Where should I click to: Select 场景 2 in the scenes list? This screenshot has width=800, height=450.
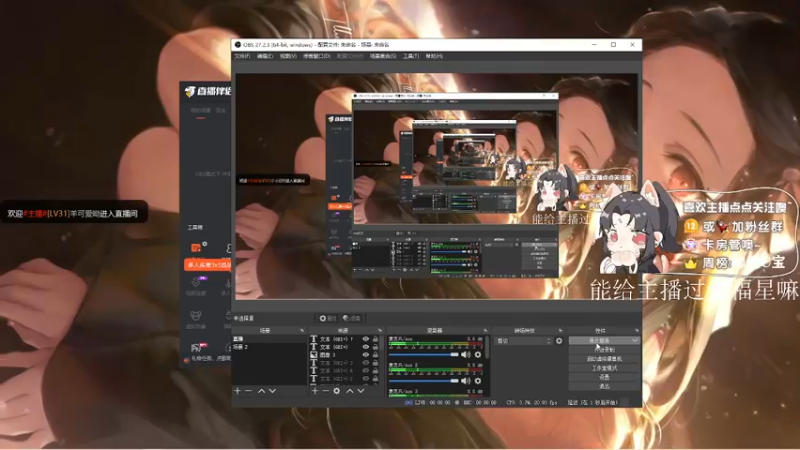(x=269, y=347)
